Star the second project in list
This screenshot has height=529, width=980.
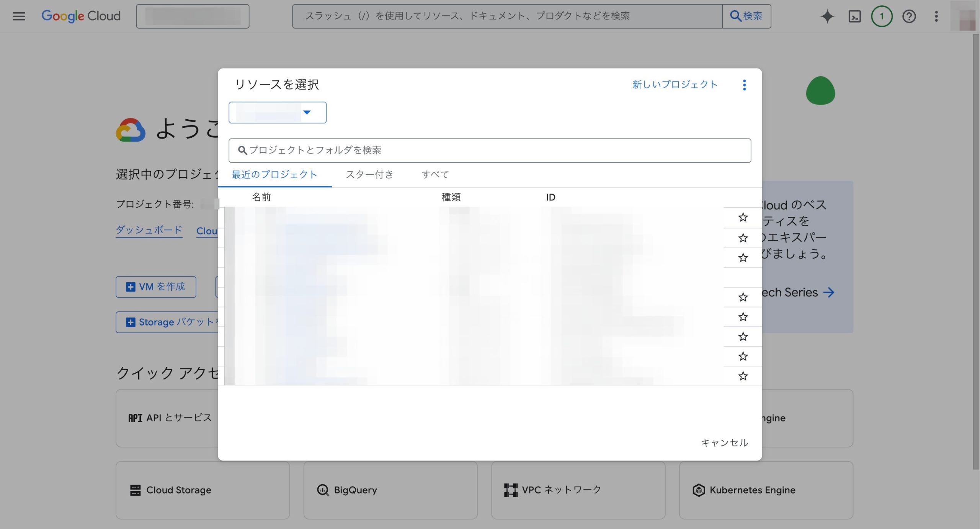coord(743,238)
